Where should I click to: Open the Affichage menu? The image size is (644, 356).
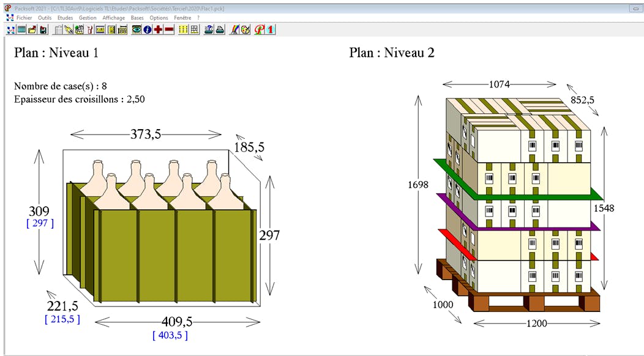tap(114, 18)
